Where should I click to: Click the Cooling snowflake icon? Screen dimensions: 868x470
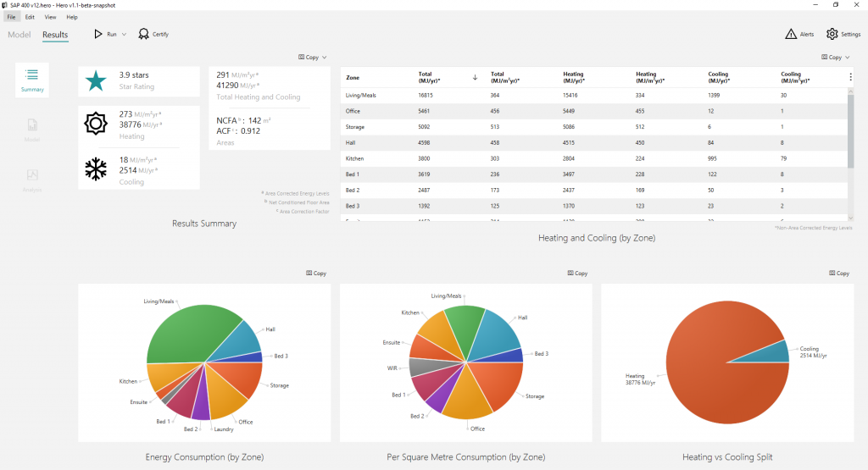(97, 169)
